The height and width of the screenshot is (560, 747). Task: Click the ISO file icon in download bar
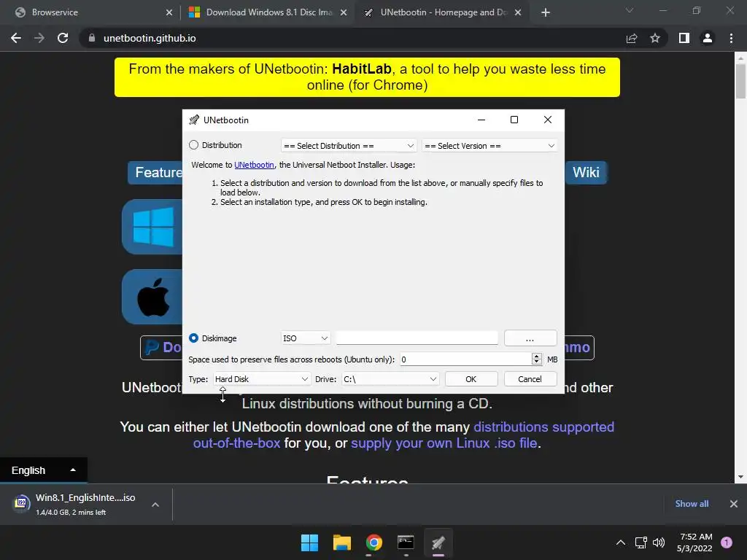pyautogui.click(x=21, y=503)
